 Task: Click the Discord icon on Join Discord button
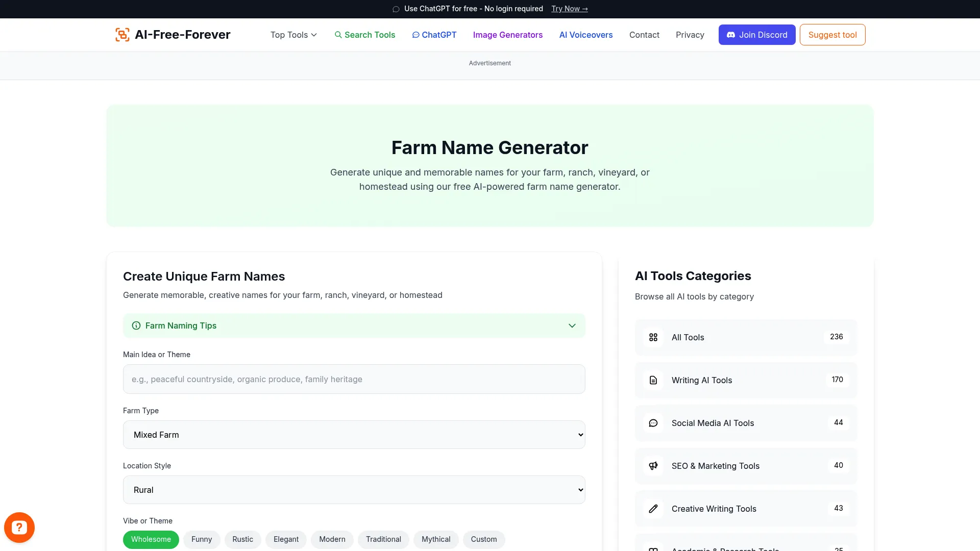(732, 35)
